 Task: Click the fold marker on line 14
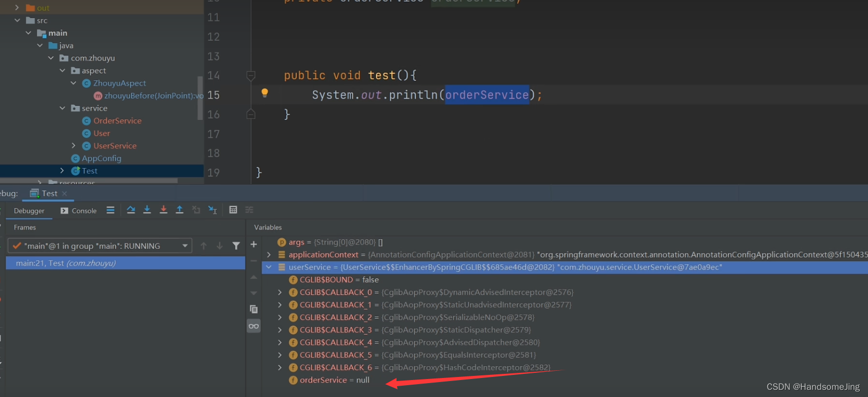click(x=251, y=76)
